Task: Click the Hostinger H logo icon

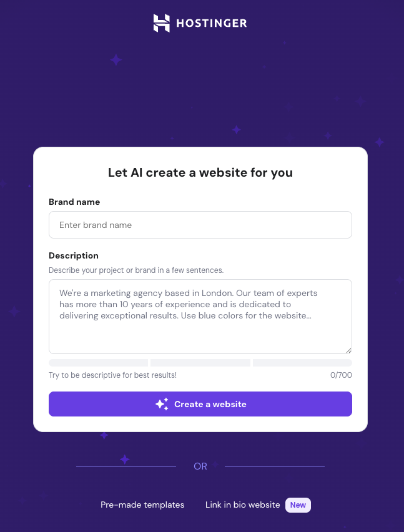Action: click(161, 23)
